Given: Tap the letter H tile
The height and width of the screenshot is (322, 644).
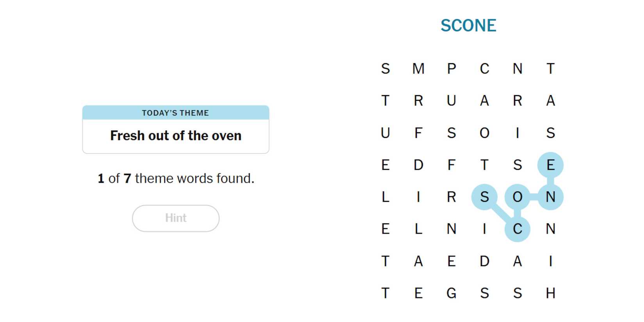Looking at the screenshot, I should pos(550,293).
